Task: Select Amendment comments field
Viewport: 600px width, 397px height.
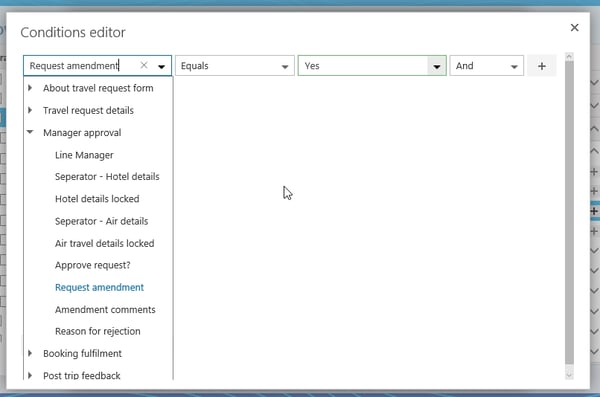Action: coord(105,310)
